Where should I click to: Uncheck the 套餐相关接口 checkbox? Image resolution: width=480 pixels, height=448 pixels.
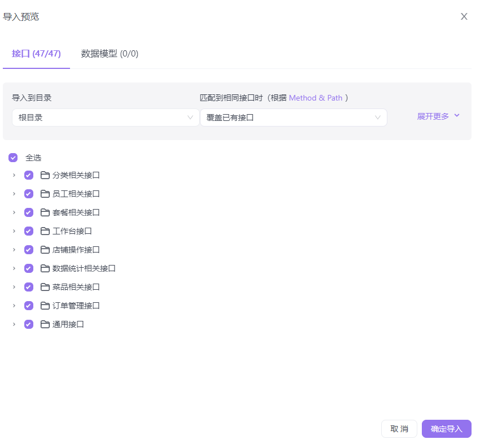[29, 212]
